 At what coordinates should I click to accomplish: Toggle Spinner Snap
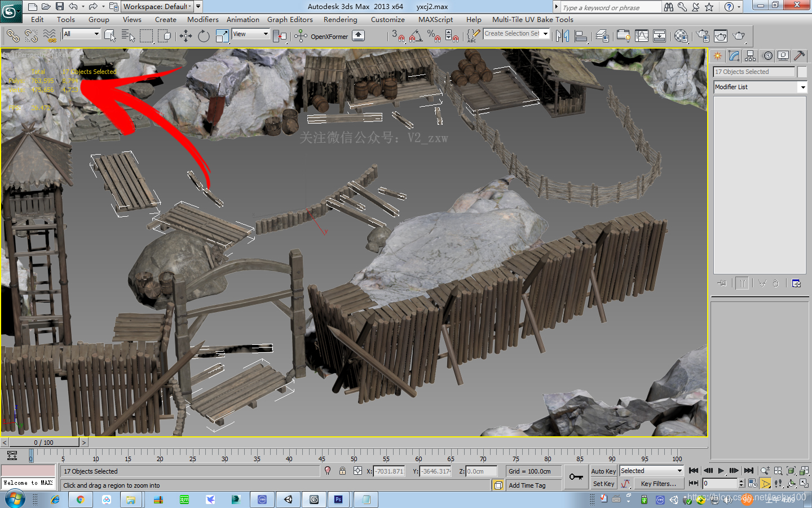coord(452,36)
